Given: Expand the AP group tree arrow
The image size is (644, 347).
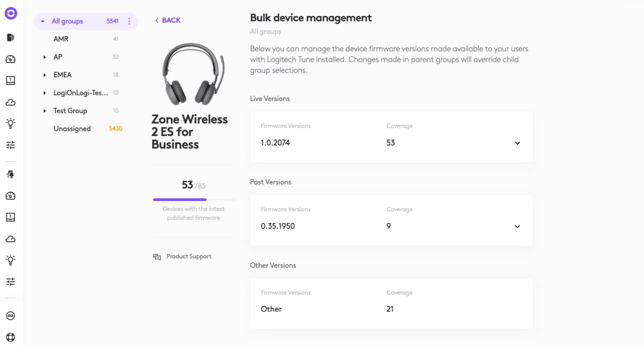Looking at the screenshot, I should tap(45, 57).
